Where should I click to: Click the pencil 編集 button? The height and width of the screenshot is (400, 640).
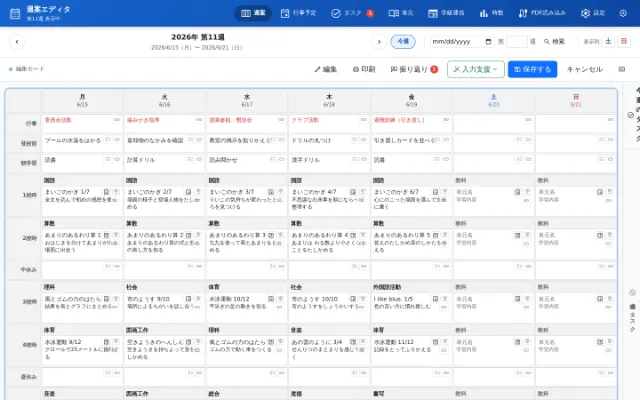(x=325, y=69)
